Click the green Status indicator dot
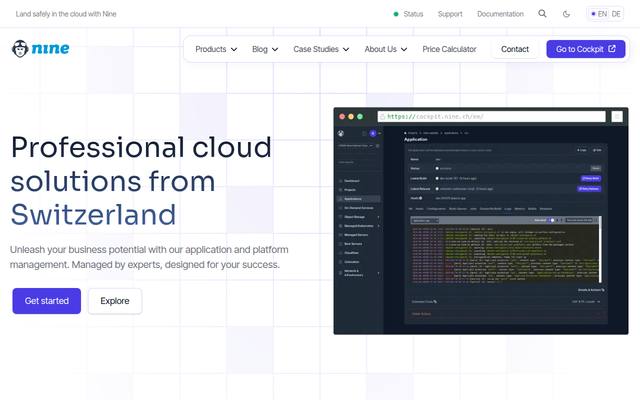 396,14
